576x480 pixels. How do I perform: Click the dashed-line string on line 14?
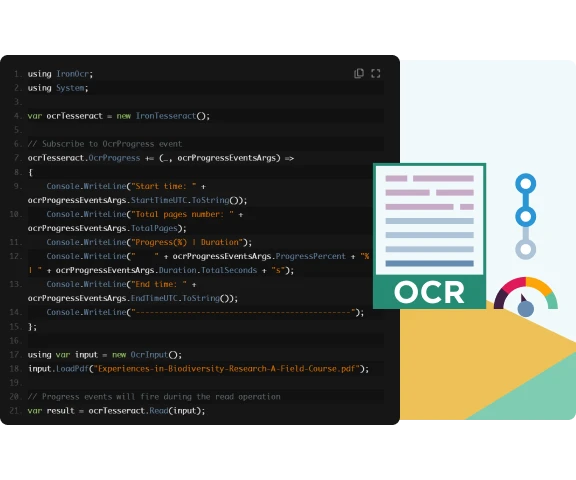point(243,312)
